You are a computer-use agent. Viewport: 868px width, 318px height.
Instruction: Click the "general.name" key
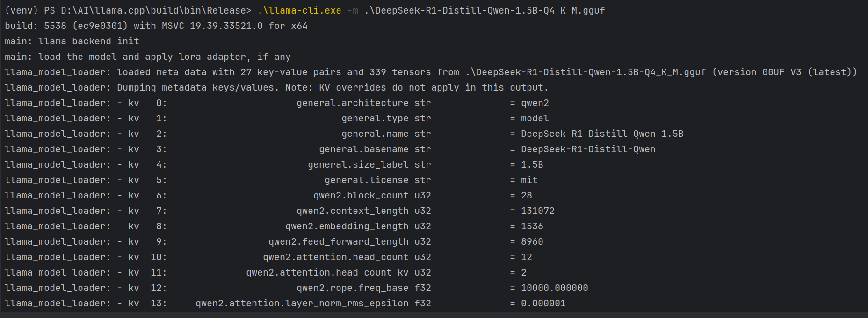375,134
